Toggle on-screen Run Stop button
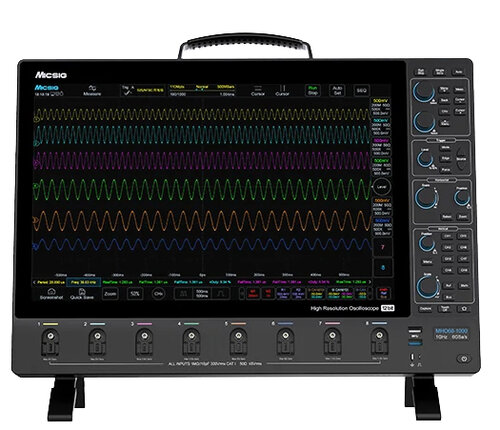 click(x=312, y=90)
